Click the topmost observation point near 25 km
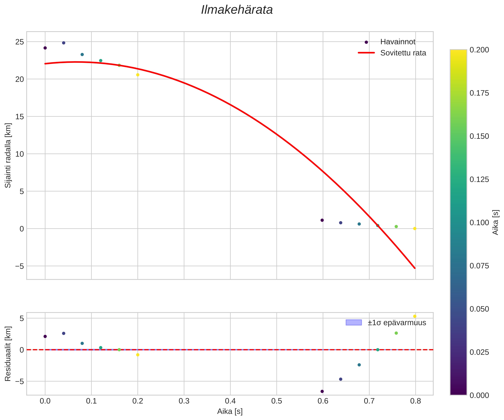This screenshot has width=504, height=420. tap(64, 43)
